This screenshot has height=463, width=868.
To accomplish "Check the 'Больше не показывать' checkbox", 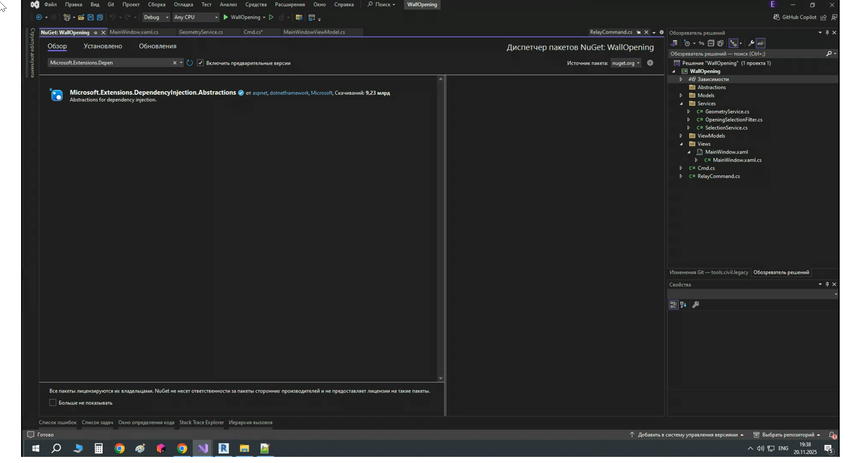I will (x=53, y=402).
